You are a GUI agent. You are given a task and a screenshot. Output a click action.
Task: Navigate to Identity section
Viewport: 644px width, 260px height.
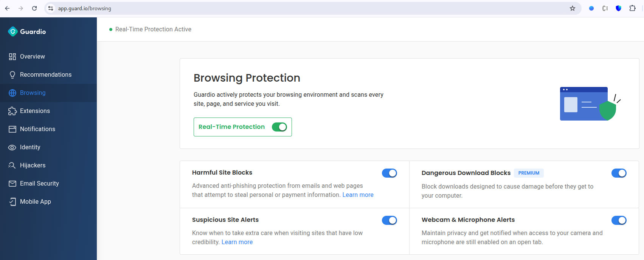click(x=48, y=147)
